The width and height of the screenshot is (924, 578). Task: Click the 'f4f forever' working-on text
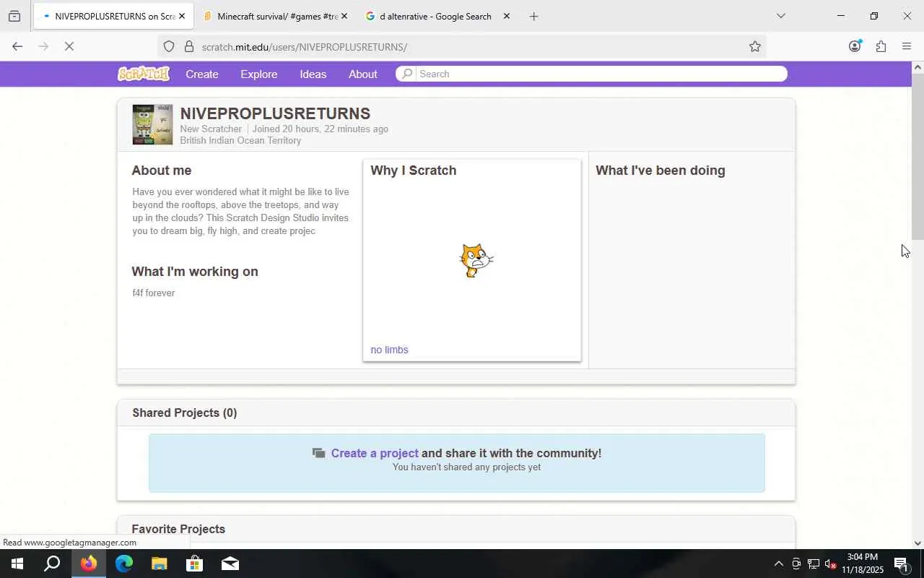click(154, 293)
